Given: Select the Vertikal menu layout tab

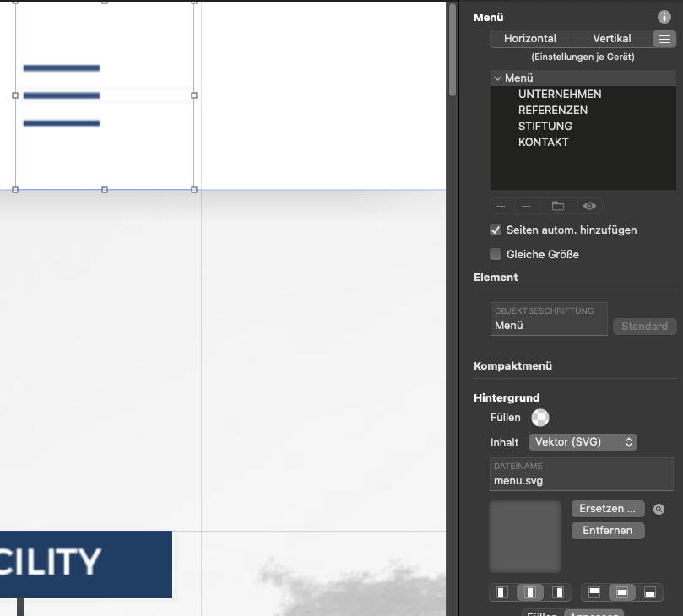Looking at the screenshot, I should [612, 39].
